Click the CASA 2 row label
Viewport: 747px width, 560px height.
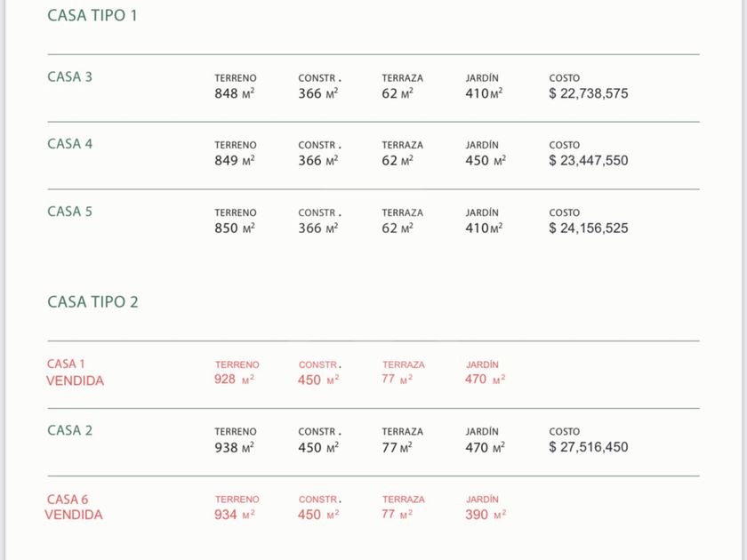69,430
